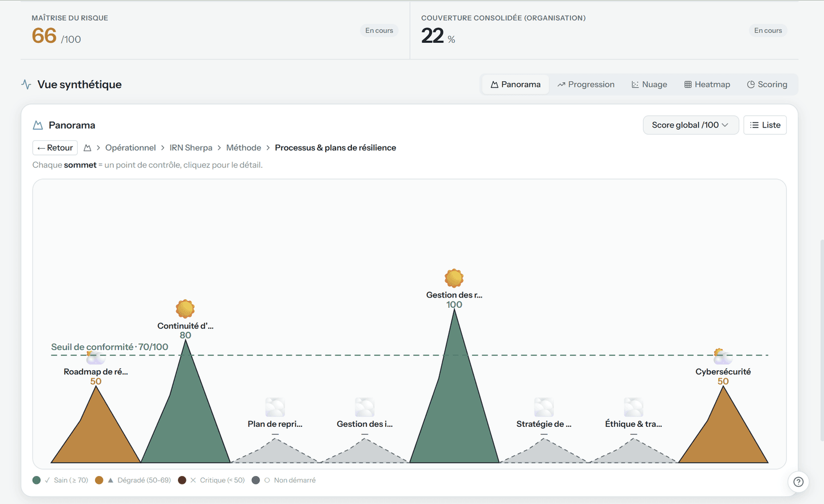The image size is (824, 504).
Task: Open the help question mark icon
Action: [x=798, y=482]
